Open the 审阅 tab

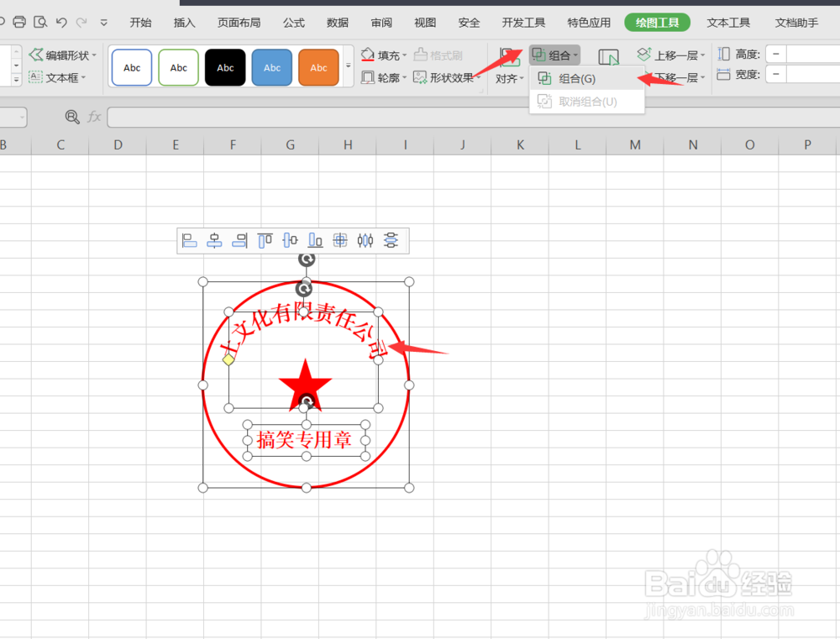tap(381, 23)
